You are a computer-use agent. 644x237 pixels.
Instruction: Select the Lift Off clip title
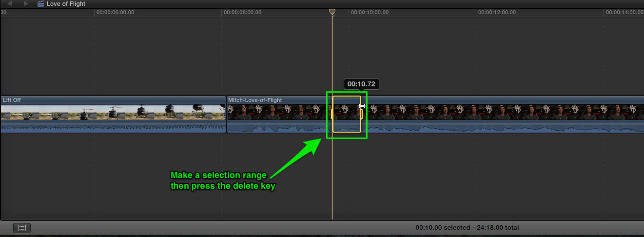pos(12,100)
